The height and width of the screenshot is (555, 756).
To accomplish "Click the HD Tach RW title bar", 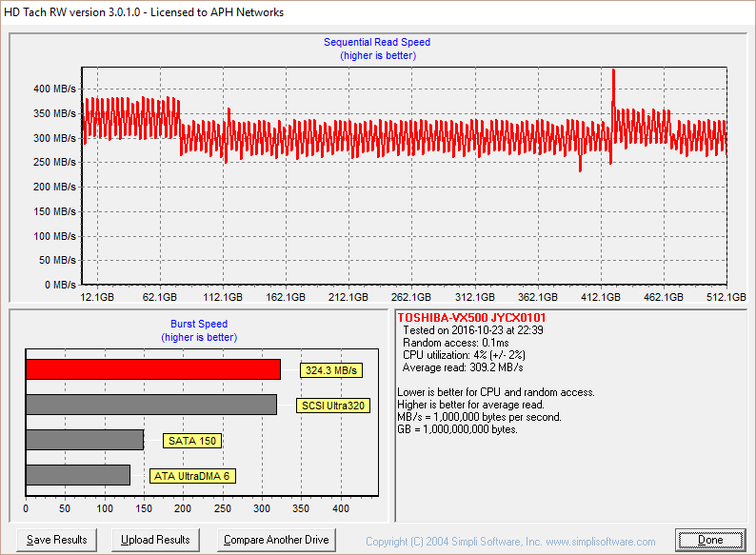I will coord(143,13).
